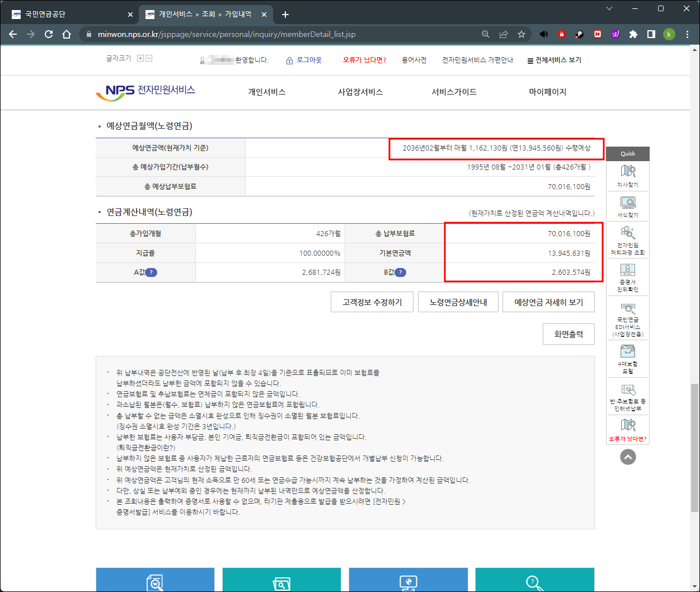Open the 지사찾기 branch finder in Quick menu
Screen dimensions: 700x592
(x=628, y=176)
